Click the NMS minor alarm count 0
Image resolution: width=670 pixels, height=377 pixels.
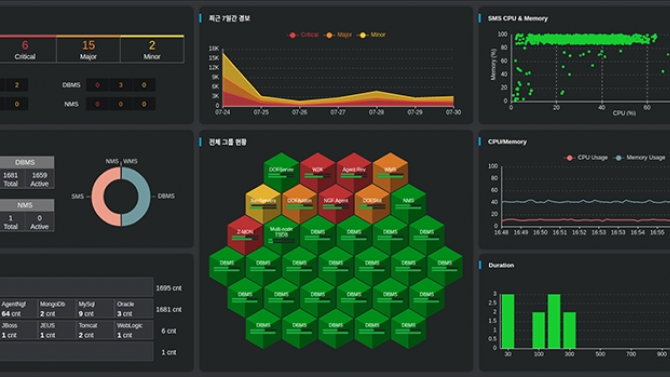click(x=144, y=104)
